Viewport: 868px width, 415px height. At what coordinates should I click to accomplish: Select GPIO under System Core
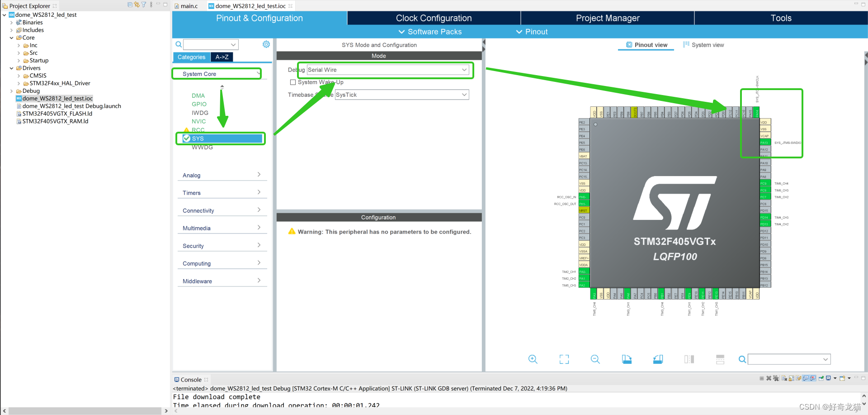(x=199, y=104)
